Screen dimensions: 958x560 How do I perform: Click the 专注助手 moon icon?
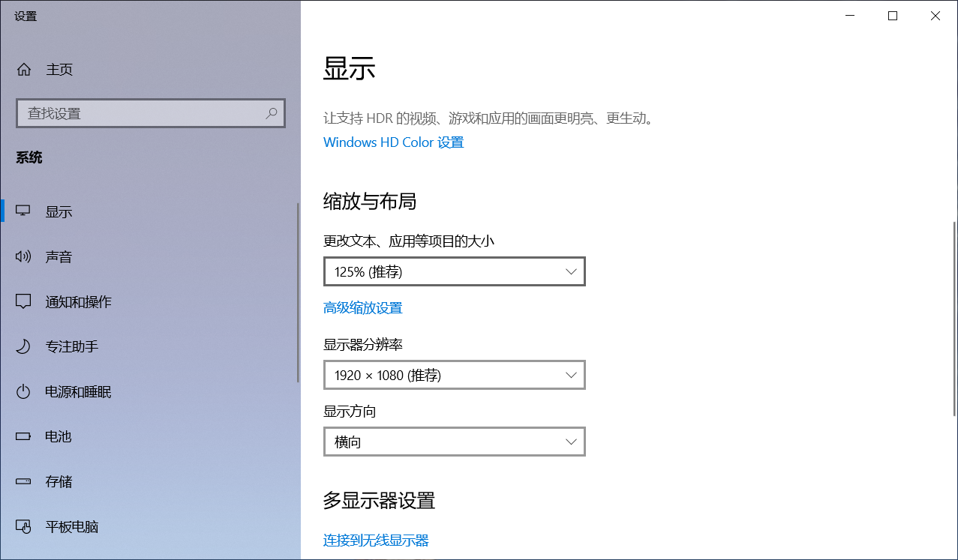(24, 346)
